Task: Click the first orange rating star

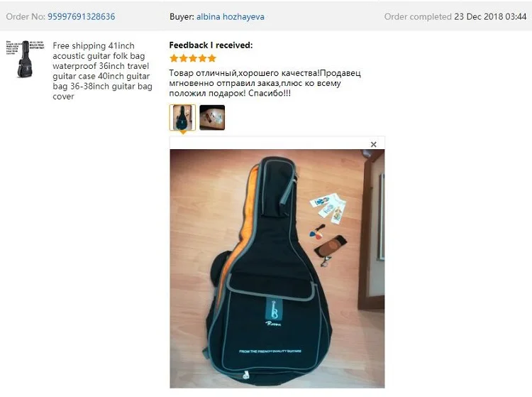Action: pyautogui.click(x=174, y=58)
